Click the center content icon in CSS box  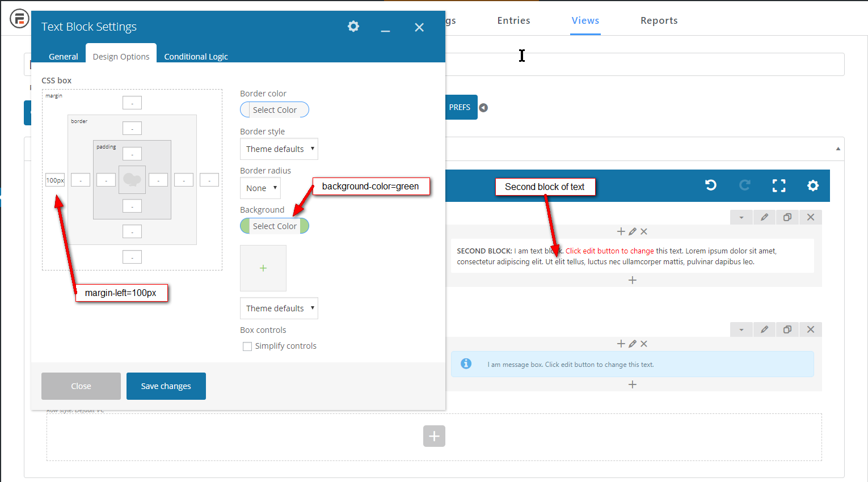(132, 180)
